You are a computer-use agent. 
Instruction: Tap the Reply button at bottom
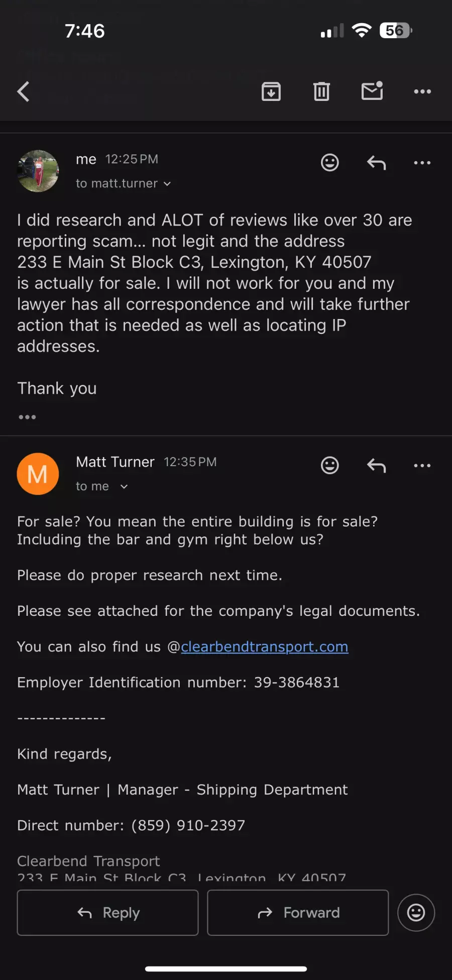tap(108, 913)
